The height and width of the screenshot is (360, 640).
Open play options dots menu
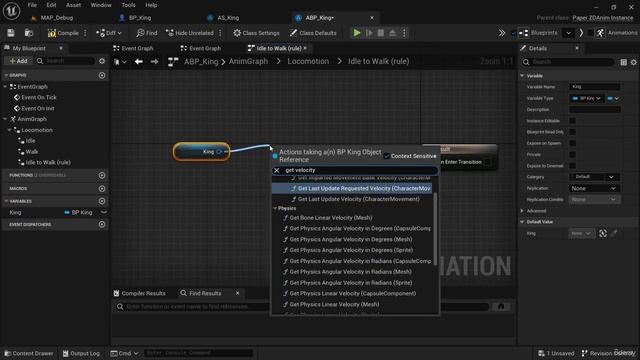coord(404,33)
